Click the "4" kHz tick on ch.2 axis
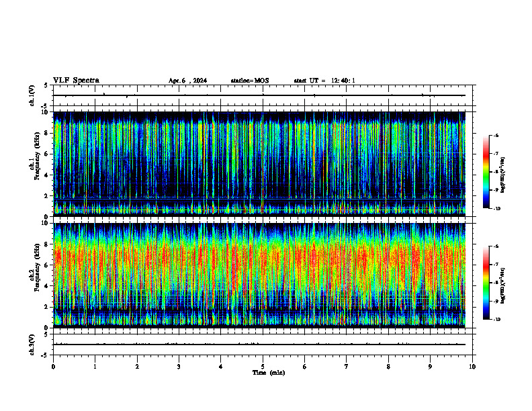This screenshot has width=532, height=411. tap(46, 286)
